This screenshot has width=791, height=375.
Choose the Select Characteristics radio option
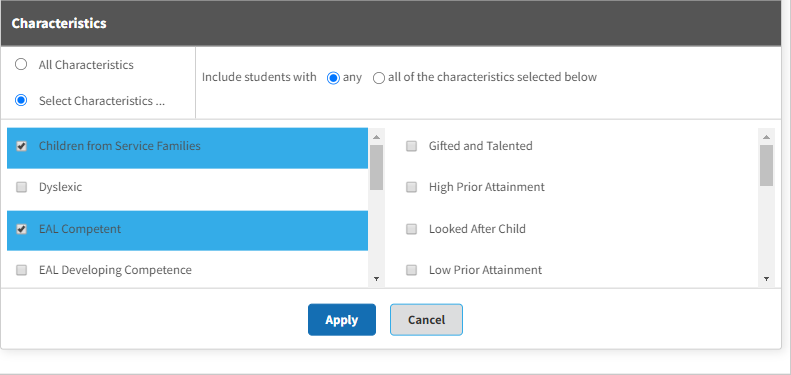(21, 100)
